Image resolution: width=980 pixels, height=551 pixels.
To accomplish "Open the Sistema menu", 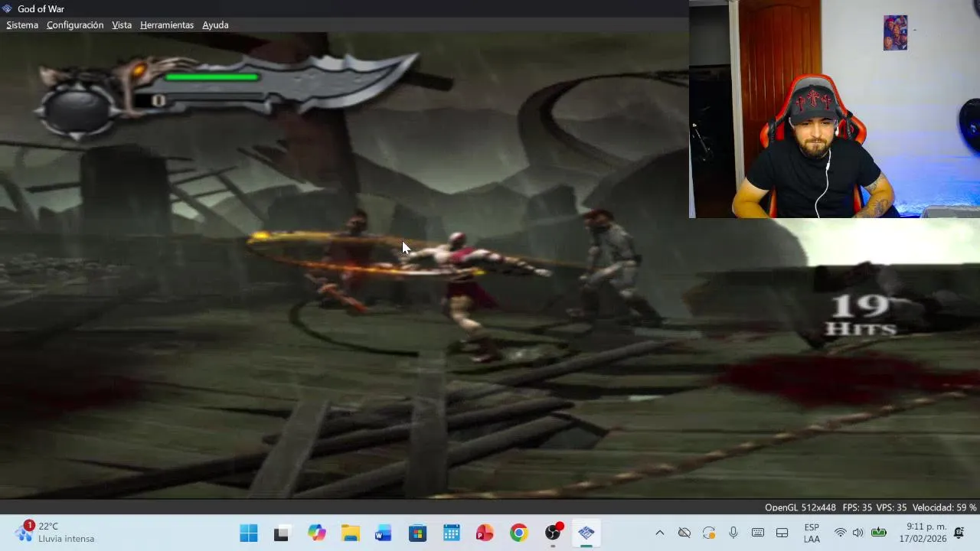I will point(22,25).
